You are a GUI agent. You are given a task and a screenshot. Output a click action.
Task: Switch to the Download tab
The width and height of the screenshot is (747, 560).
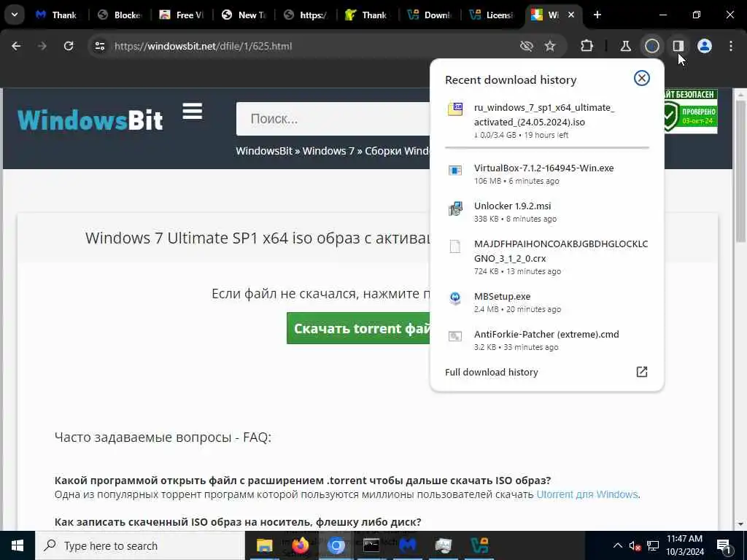coord(430,15)
